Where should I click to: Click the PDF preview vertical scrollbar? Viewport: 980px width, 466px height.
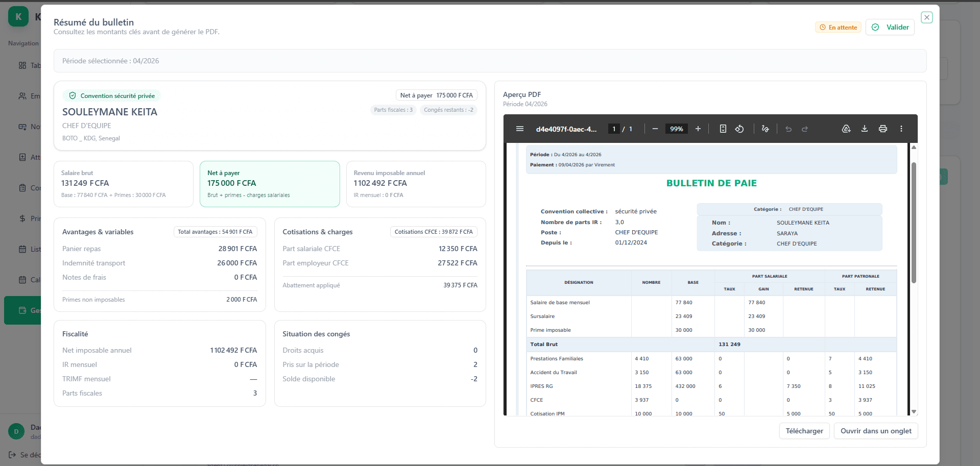914,222
